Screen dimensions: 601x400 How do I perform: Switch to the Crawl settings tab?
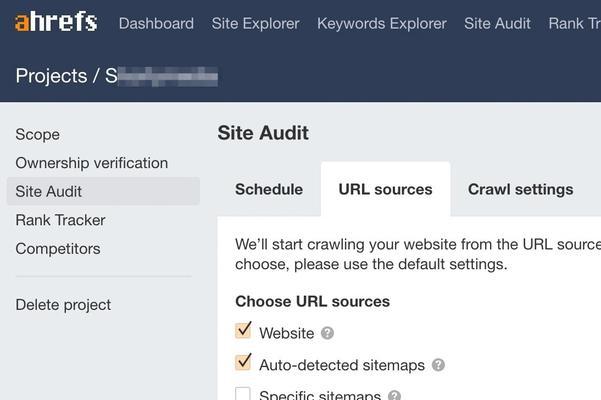pos(521,189)
